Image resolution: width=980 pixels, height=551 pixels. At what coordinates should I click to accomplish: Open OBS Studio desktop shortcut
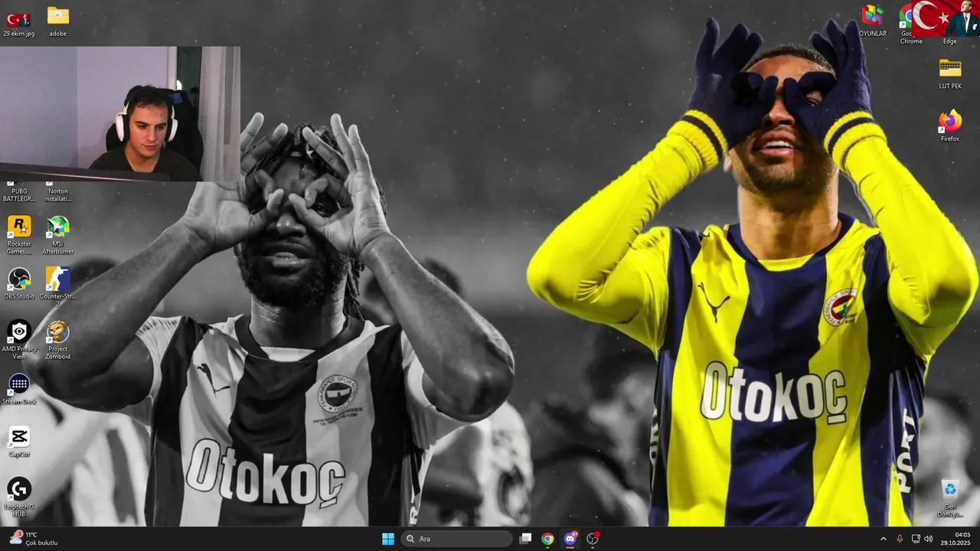point(19,283)
